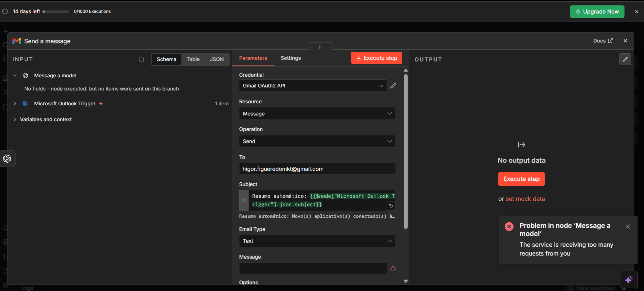Switch input view to JSON
Image resolution: width=644 pixels, height=291 pixels.
217,59
